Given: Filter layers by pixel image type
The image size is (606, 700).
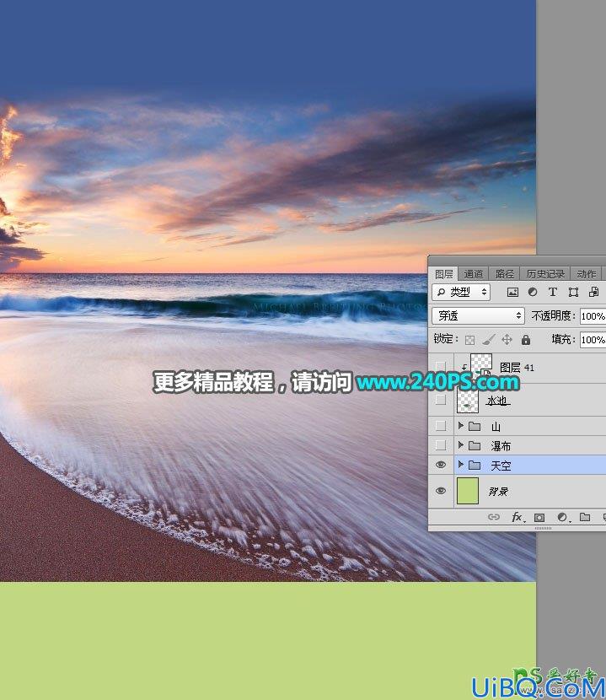Looking at the screenshot, I should click(512, 292).
